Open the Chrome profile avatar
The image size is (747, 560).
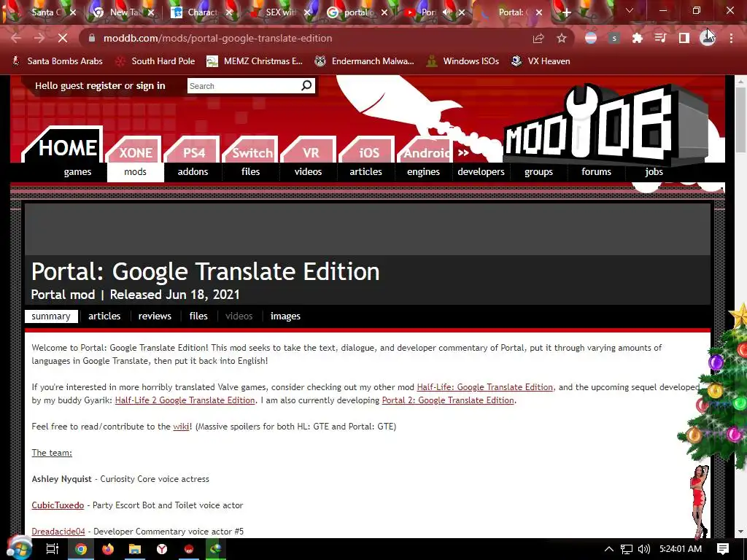click(x=708, y=38)
